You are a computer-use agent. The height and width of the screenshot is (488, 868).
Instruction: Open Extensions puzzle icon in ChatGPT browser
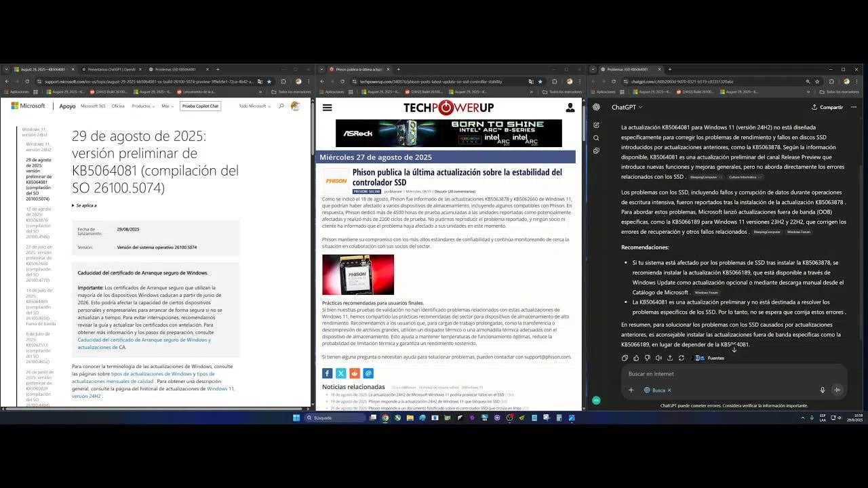click(831, 81)
